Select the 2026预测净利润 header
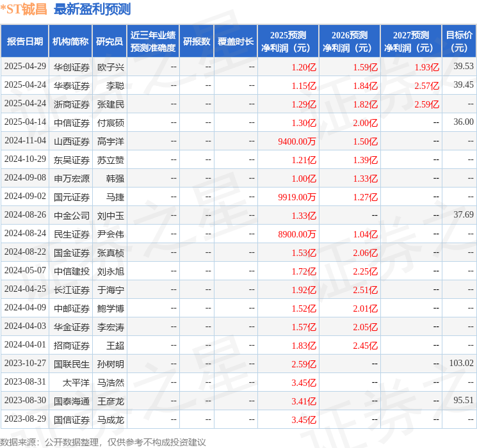 click(350, 42)
